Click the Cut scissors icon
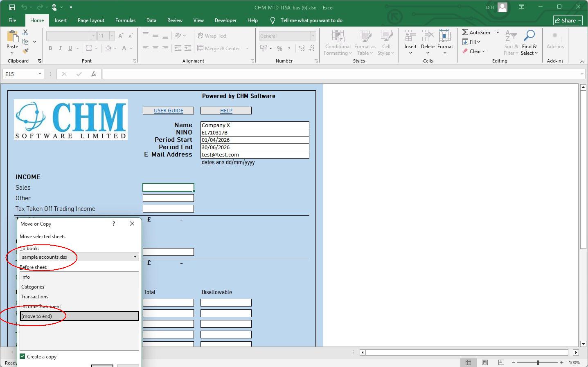The height and width of the screenshot is (367, 588). point(25,32)
